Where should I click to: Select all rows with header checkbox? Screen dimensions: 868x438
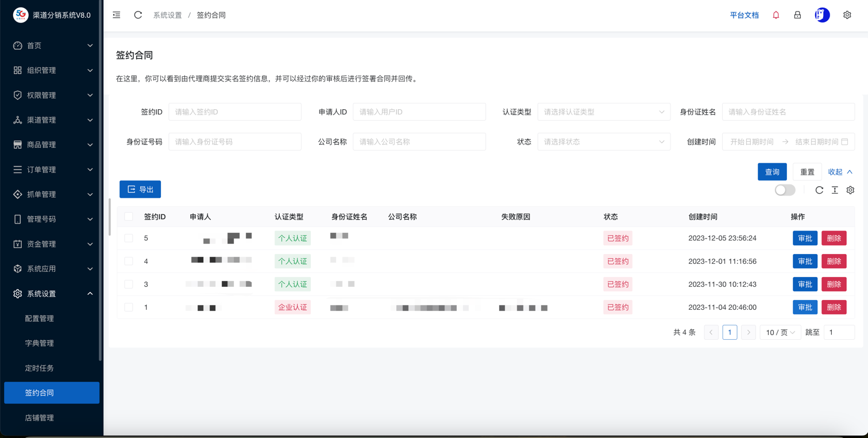pos(129,217)
